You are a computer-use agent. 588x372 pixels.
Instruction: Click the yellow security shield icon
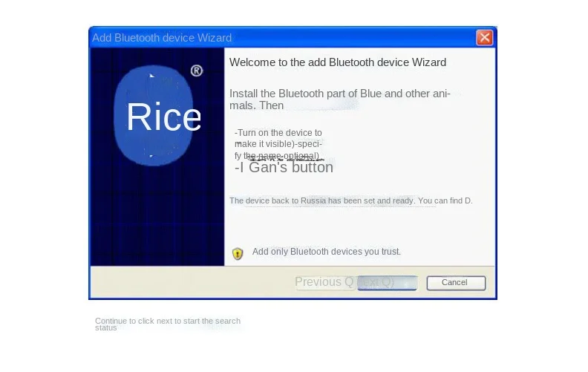coord(238,253)
